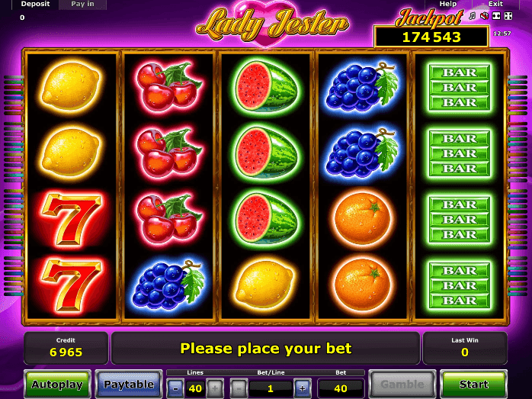The height and width of the screenshot is (399, 532).
Task: Toggle the music note icon
Action: [472, 16]
